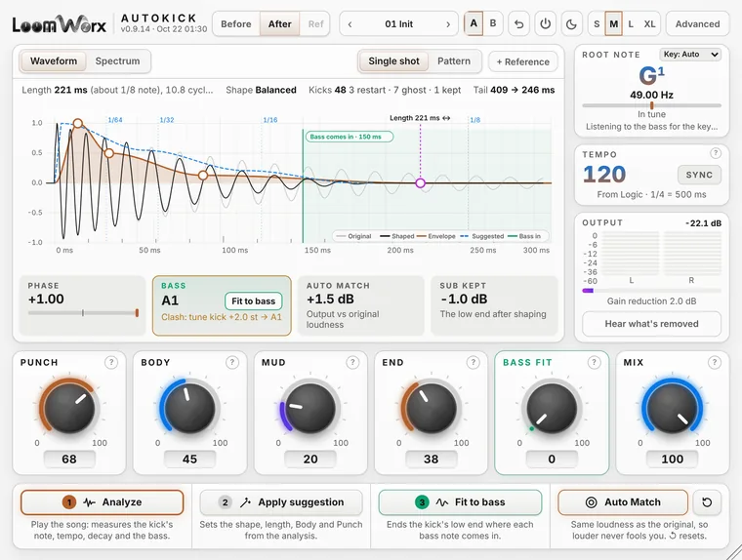Click the Punch value field 68
The height and width of the screenshot is (560, 742).
pyautogui.click(x=69, y=459)
